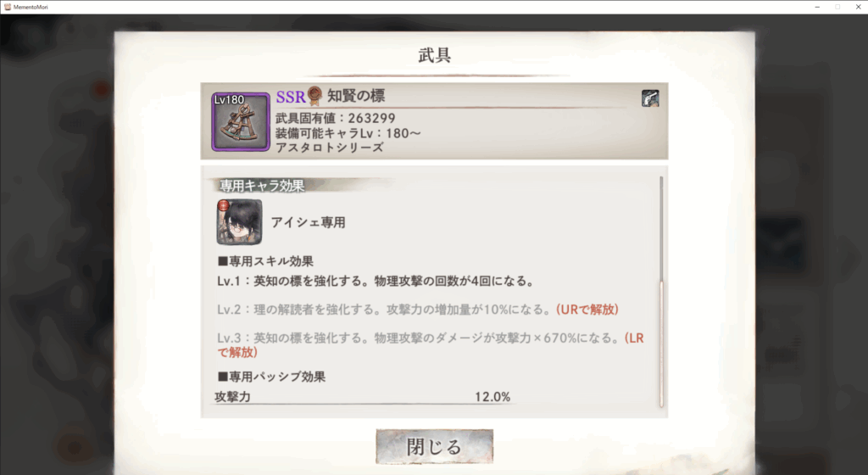
Task: Select the 専用キャラ効果 section header
Action: (262, 186)
